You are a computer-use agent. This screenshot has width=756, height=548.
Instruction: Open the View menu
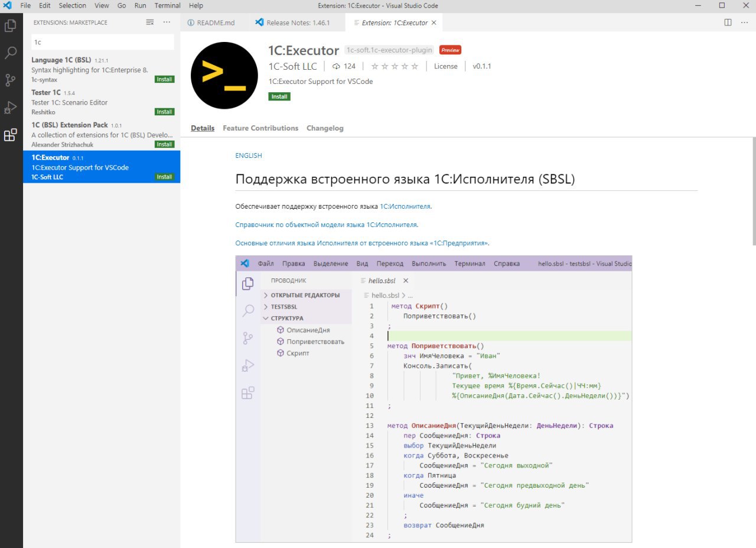coord(102,5)
